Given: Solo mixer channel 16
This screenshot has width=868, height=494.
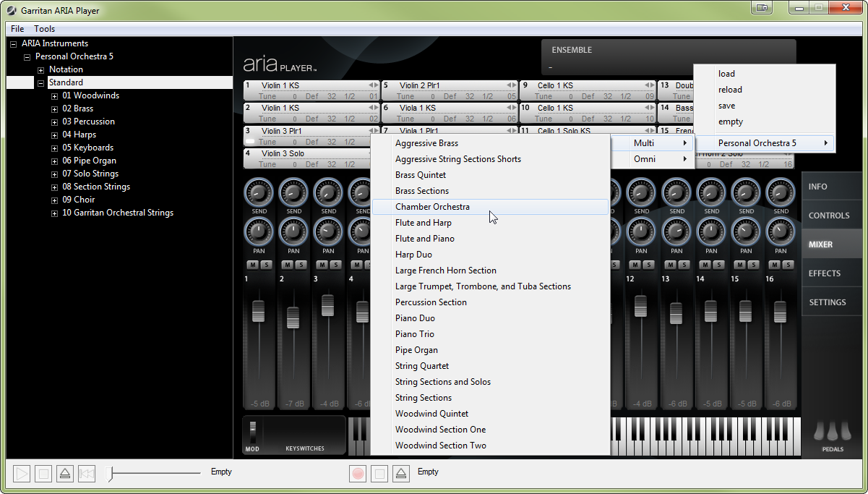Looking at the screenshot, I should (x=788, y=265).
